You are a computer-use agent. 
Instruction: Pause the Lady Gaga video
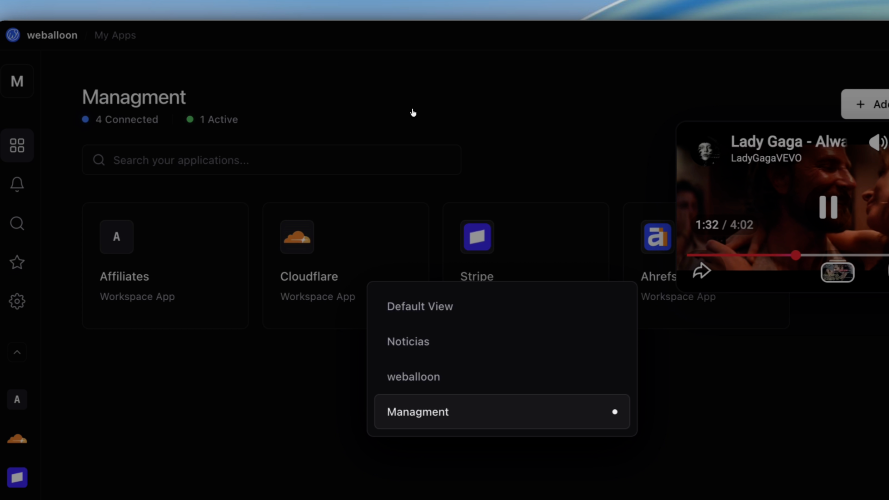tap(828, 207)
